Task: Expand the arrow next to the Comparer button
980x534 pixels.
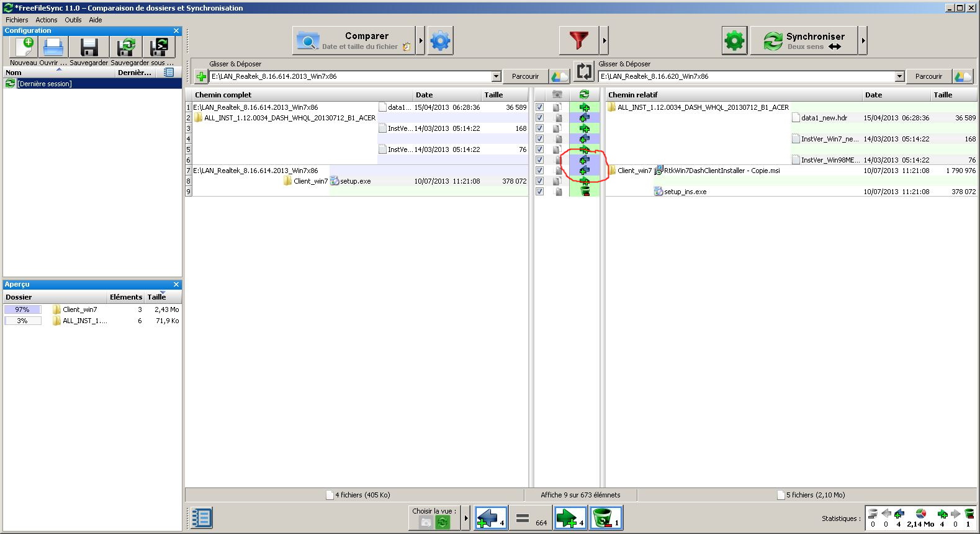Action: 420,41
